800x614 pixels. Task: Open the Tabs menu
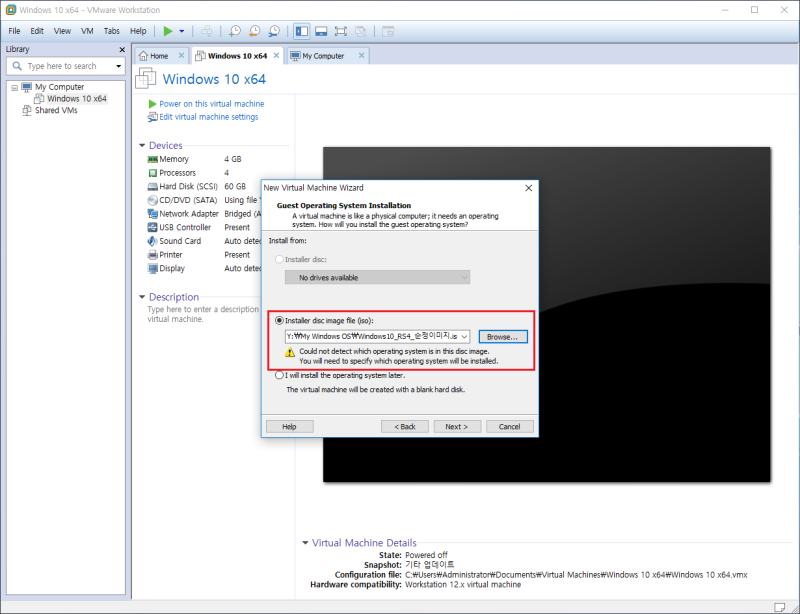click(x=111, y=31)
